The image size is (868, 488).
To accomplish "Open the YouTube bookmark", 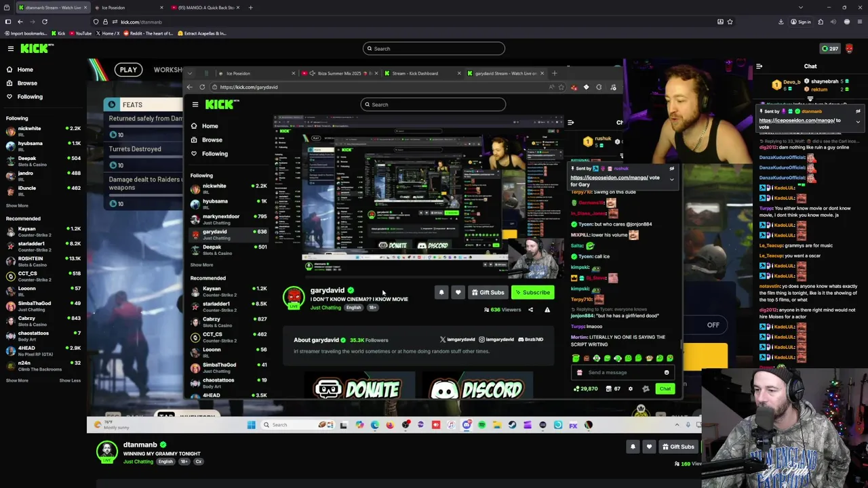I will tap(80, 33).
